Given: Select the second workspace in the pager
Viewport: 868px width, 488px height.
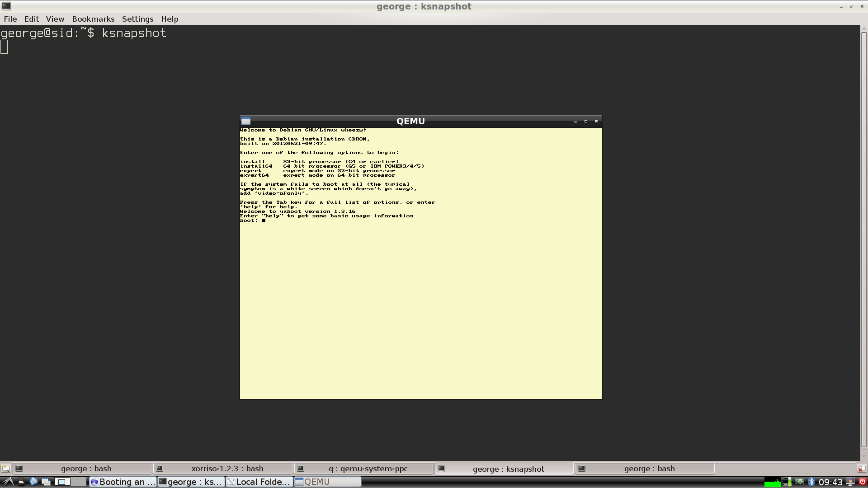Looking at the screenshot, I should pos(78,482).
